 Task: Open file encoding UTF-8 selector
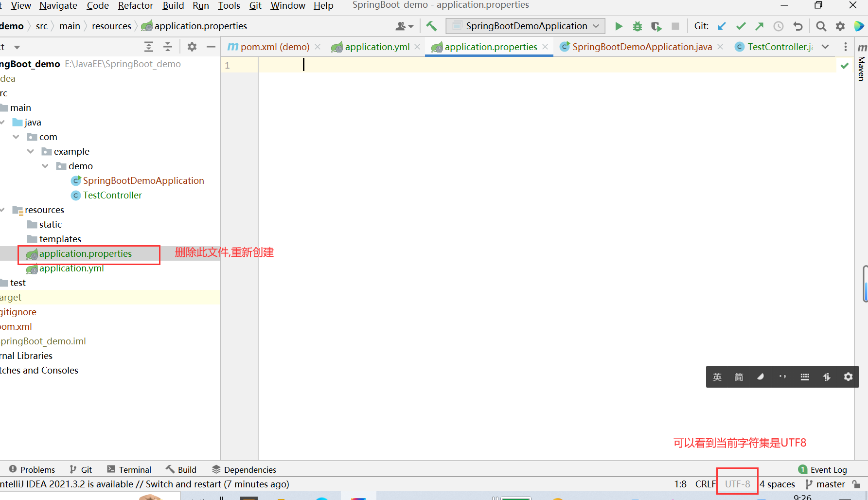(x=738, y=484)
